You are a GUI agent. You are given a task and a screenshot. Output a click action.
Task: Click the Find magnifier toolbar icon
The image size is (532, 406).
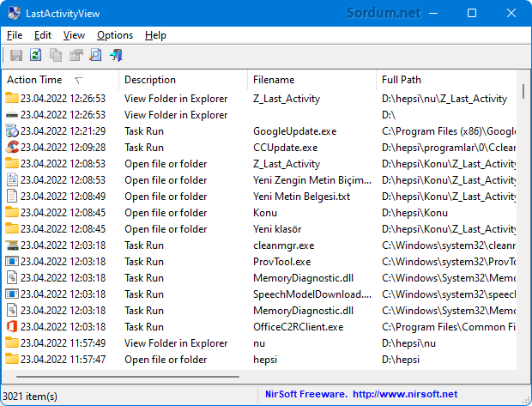96,55
